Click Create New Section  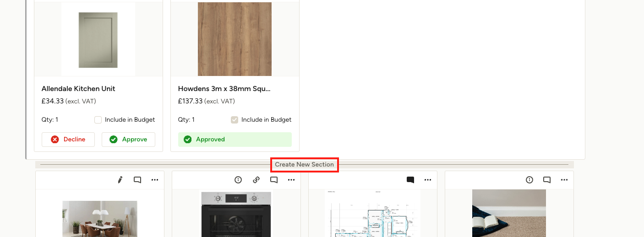point(305,164)
